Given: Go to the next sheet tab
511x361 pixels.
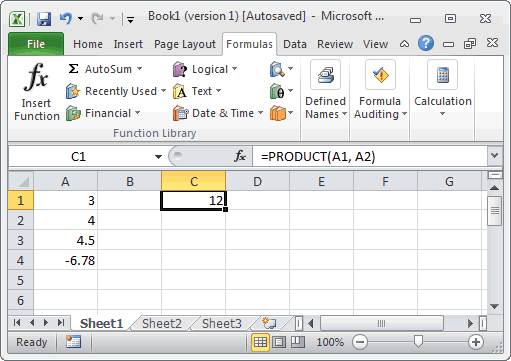Looking at the screenshot, I should (46, 322).
